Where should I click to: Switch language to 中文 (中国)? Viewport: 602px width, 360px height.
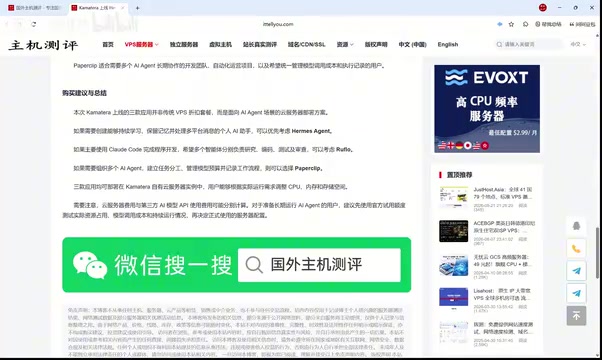click(412, 45)
